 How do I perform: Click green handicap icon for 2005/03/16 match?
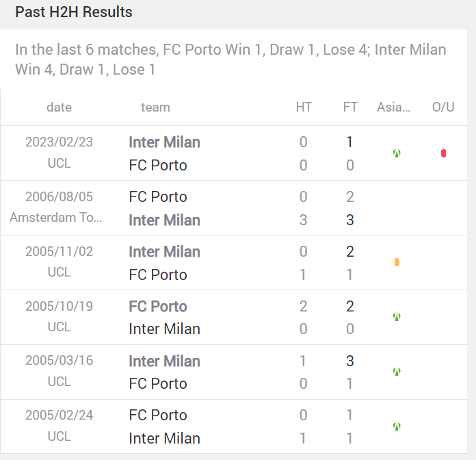tap(397, 372)
